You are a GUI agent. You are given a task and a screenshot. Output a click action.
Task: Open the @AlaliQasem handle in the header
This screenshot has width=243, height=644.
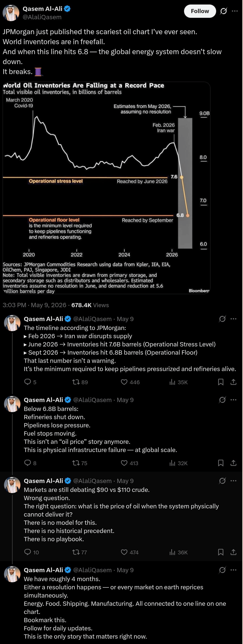[42, 17]
